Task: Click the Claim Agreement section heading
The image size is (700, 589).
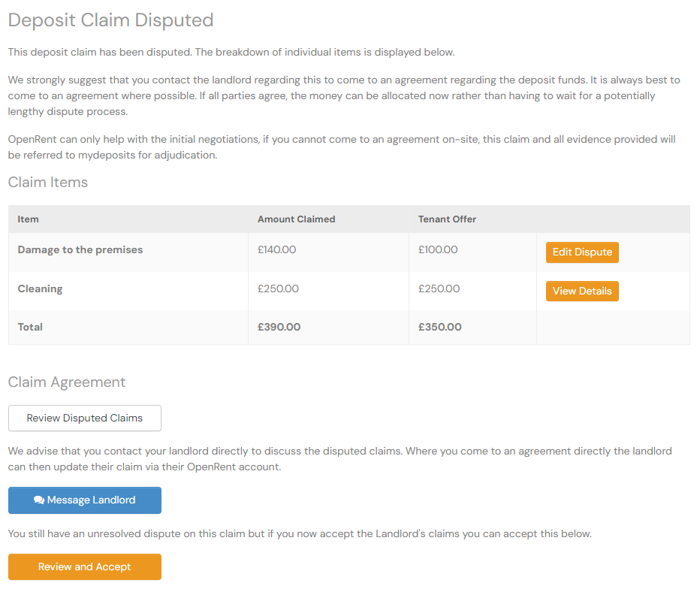Action: (67, 382)
